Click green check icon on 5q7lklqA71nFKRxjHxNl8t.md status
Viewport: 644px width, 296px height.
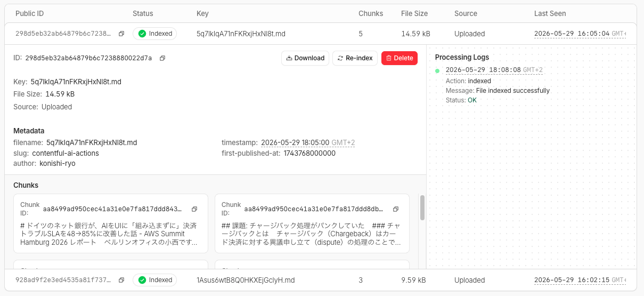(142, 34)
